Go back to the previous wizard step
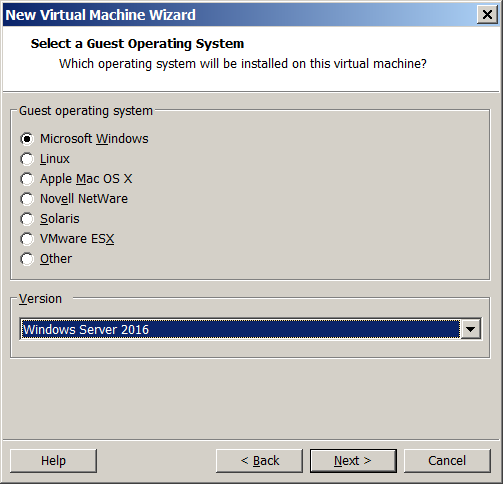 click(259, 461)
